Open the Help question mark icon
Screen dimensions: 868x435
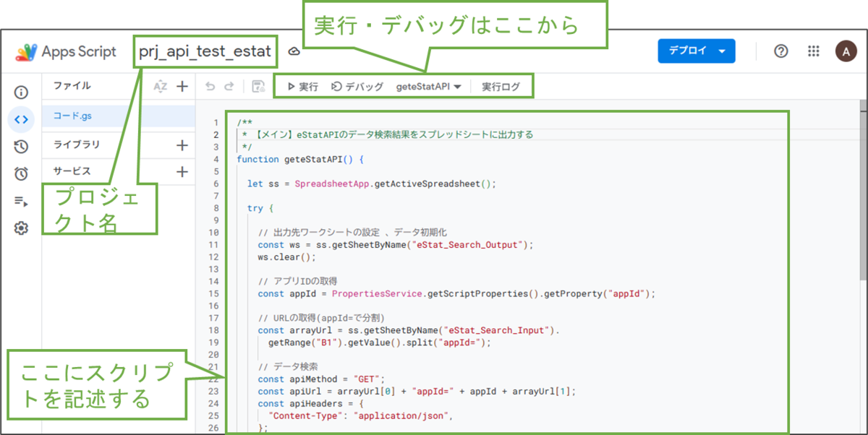[780, 51]
